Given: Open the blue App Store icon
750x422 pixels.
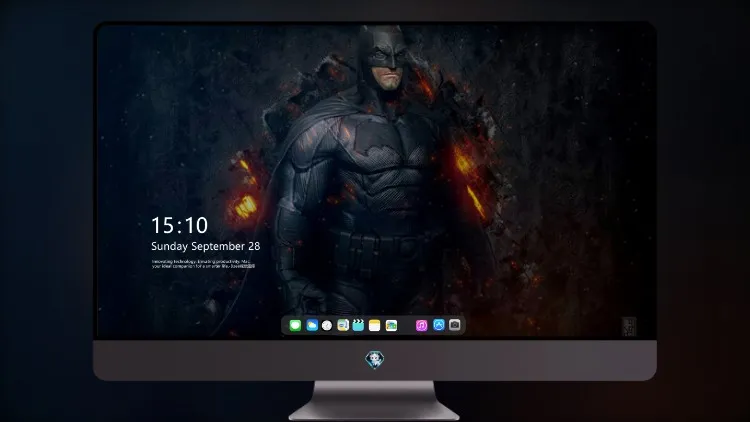Looking at the screenshot, I should click(439, 325).
